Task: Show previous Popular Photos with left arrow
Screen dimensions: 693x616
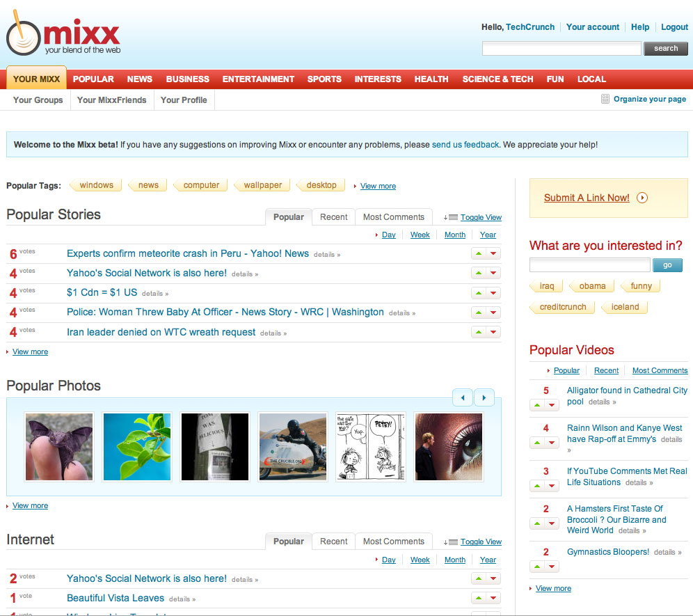Action: coord(463,397)
